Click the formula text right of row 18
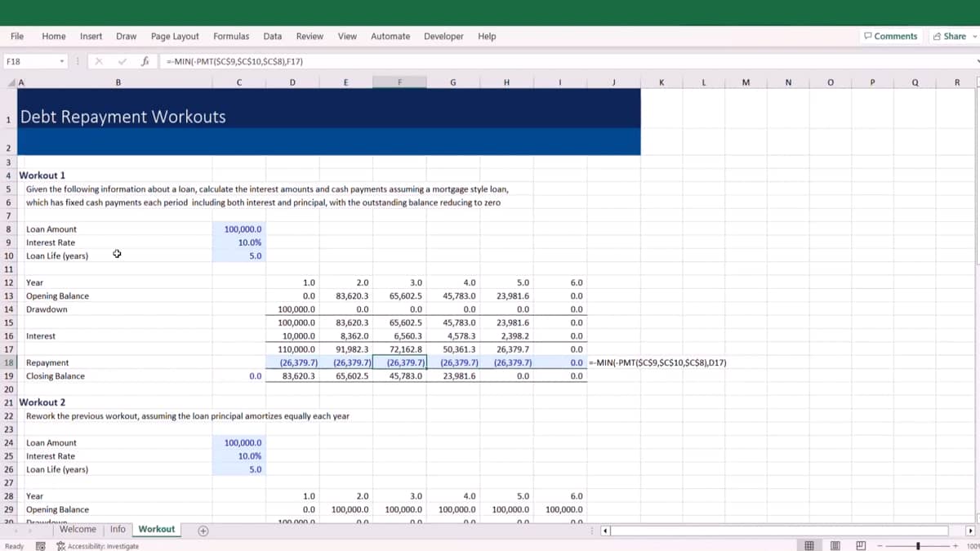The image size is (980, 551). (x=657, y=362)
